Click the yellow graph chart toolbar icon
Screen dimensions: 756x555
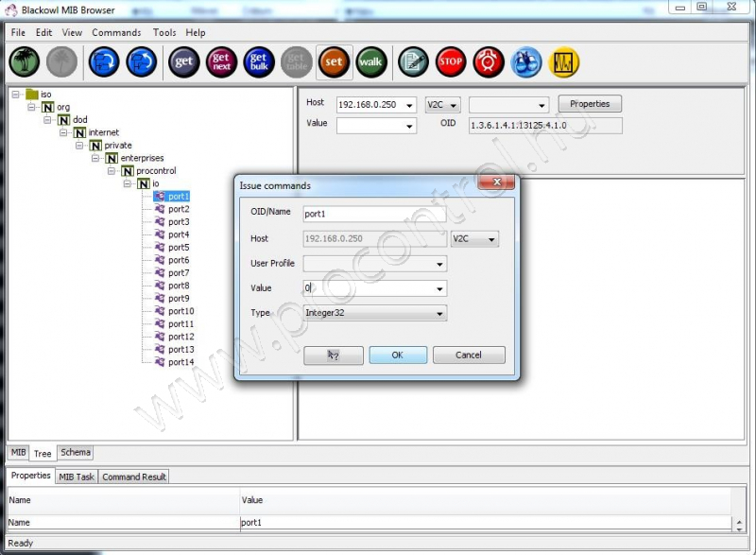coord(563,61)
